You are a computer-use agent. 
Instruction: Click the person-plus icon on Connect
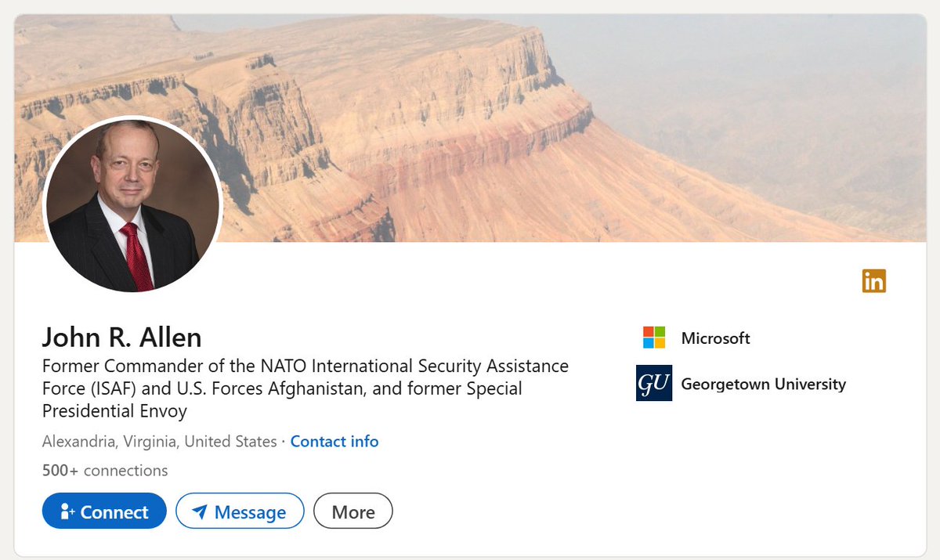[x=67, y=512]
